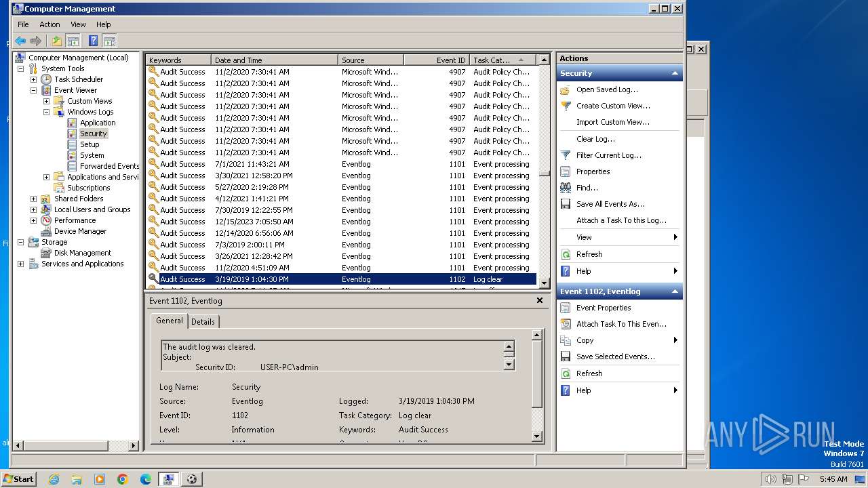Image resolution: width=868 pixels, height=488 pixels.
Task: Click Attach a Task To this Log
Action: click(x=621, y=220)
